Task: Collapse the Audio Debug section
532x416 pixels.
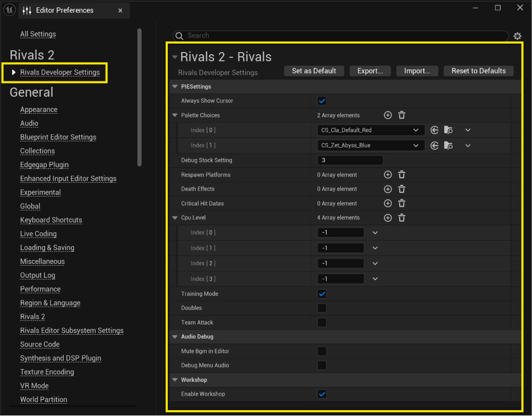Action: pyautogui.click(x=175, y=337)
